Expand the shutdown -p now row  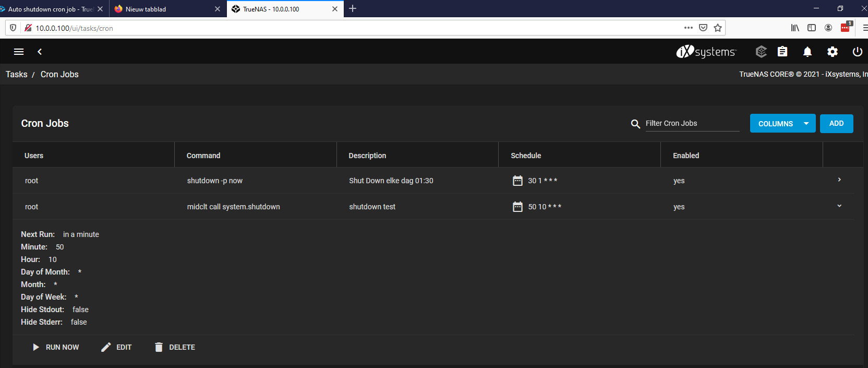coord(839,180)
